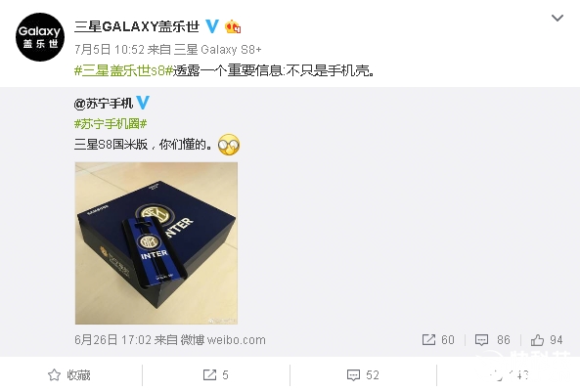Click the repost icon showing 60
Viewport: 580px width, 392px height.
[438, 340]
